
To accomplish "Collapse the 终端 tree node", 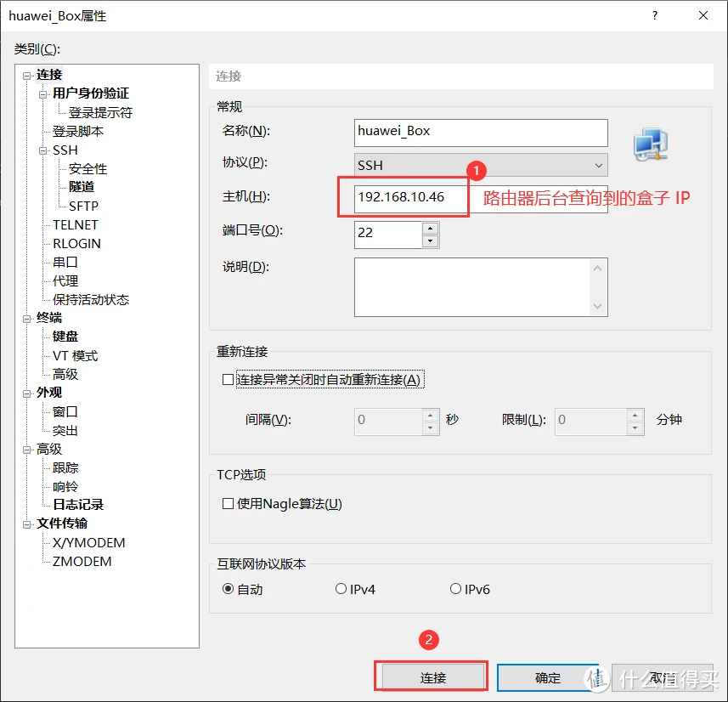I will (x=27, y=319).
